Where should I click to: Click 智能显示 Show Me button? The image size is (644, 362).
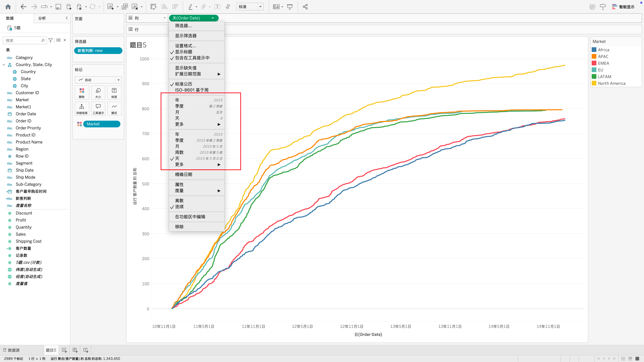[623, 7]
